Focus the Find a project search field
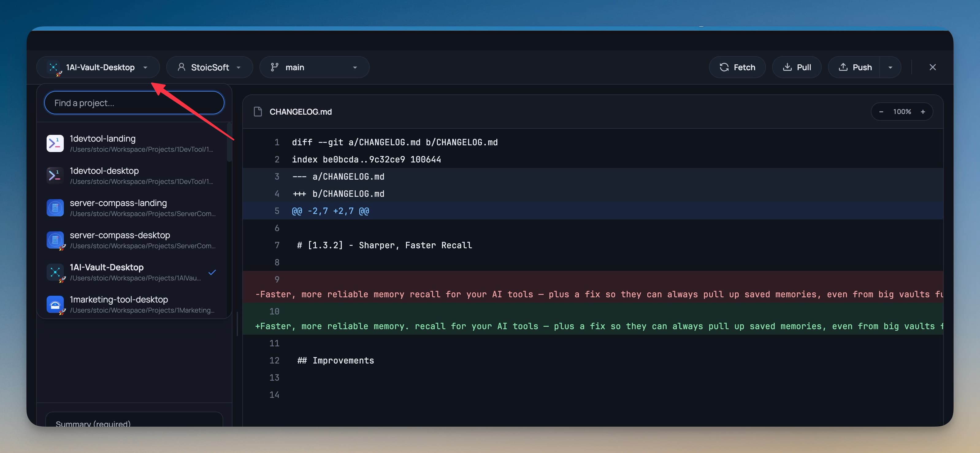 (x=134, y=103)
